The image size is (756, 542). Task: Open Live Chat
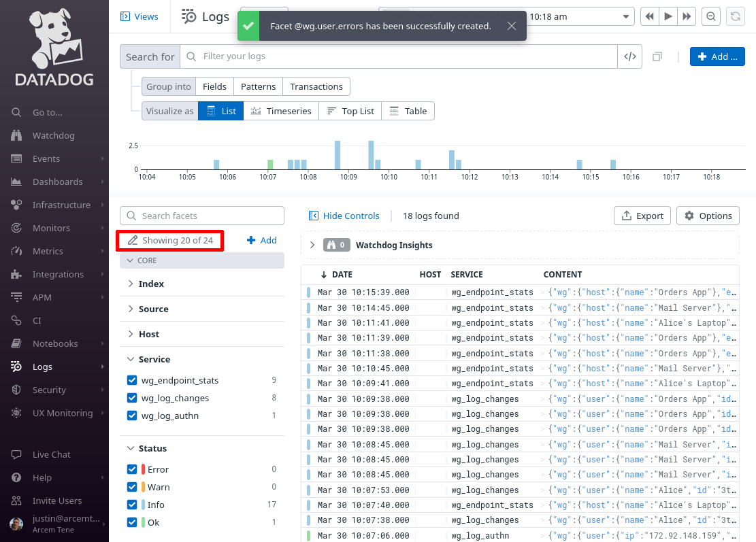(51, 454)
